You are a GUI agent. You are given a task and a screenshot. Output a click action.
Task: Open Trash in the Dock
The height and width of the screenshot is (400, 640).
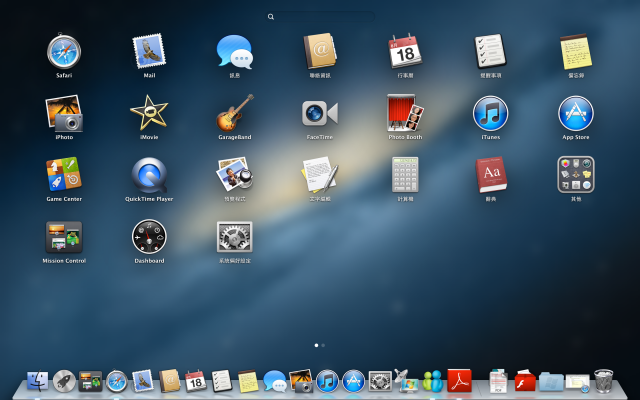604,381
